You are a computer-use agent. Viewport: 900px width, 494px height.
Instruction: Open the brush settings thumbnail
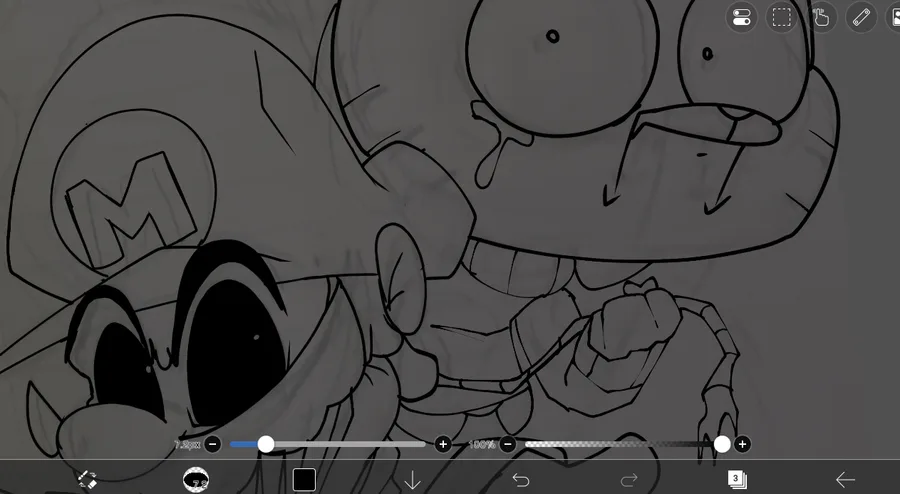click(196, 479)
